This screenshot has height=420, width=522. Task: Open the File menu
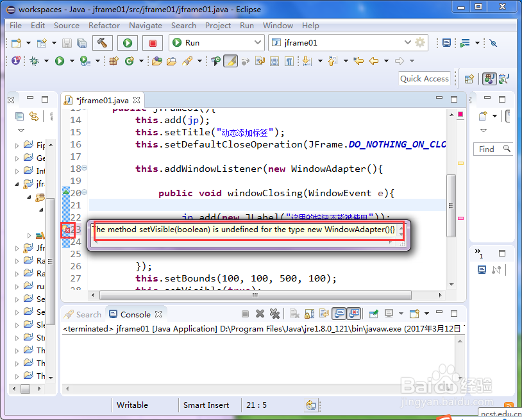(x=15, y=26)
